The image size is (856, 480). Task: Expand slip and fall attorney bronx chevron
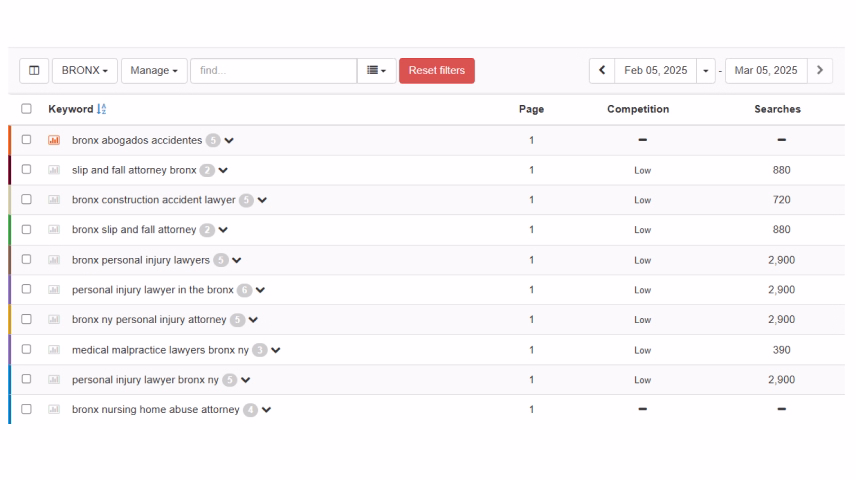click(223, 170)
